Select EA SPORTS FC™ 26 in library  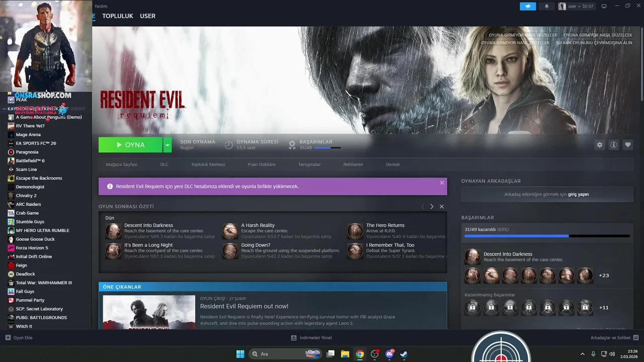[x=36, y=143]
